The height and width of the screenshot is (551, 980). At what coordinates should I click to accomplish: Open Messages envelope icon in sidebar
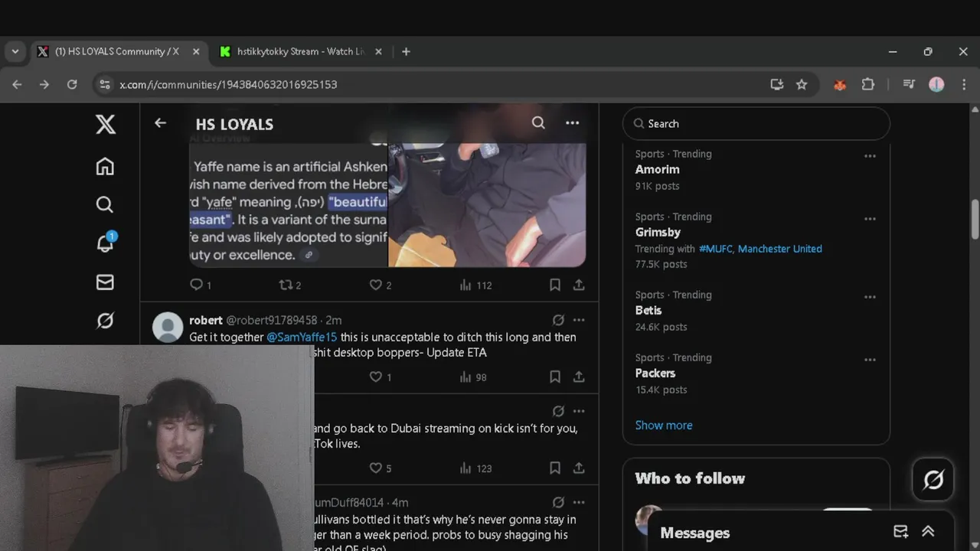105,282
